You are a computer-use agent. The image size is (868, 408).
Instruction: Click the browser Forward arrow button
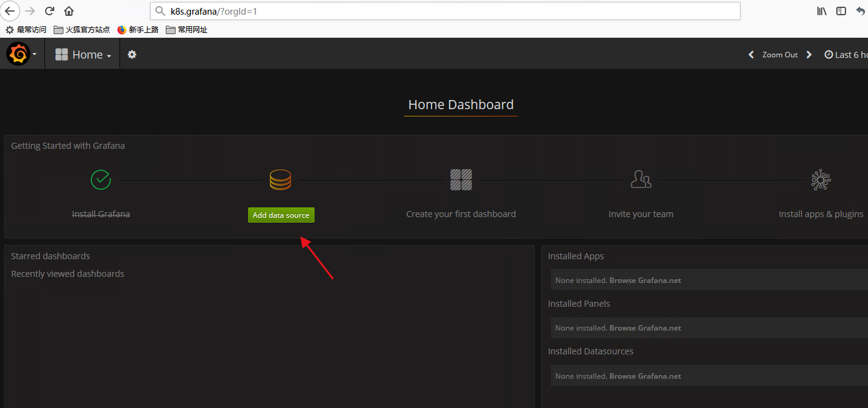coord(30,11)
